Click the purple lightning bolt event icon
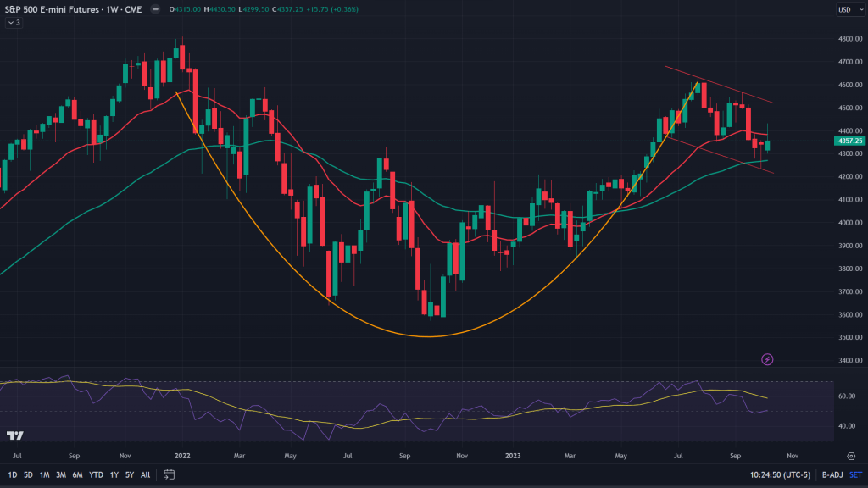The width and height of the screenshot is (868, 488). point(767,359)
